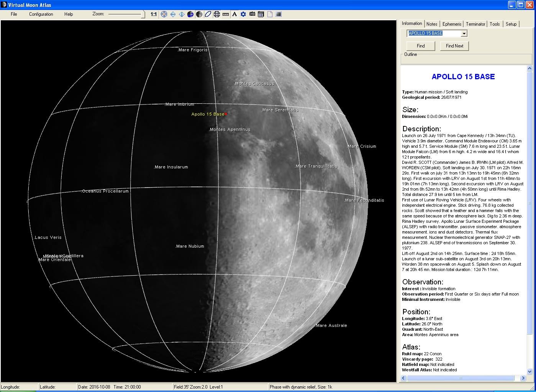Open the Help menu
Viewport: 536px width, 392px height.
pyautogui.click(x=69, y=14)
